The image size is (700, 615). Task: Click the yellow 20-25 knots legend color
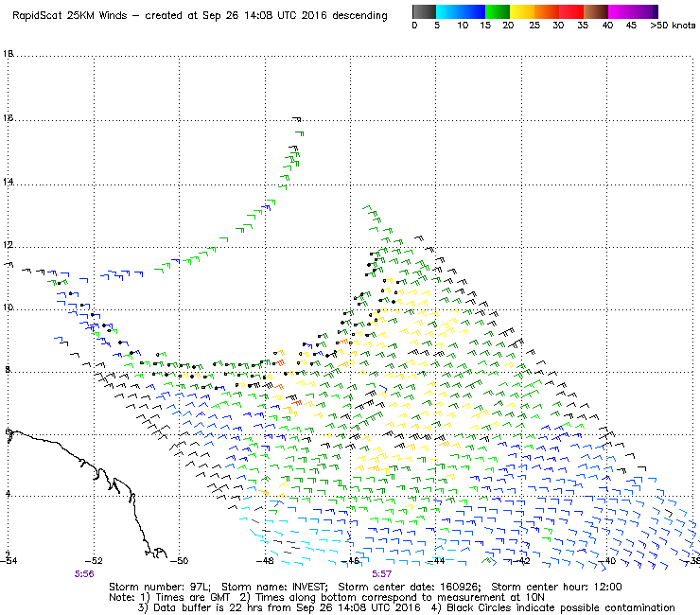(522, 11)
